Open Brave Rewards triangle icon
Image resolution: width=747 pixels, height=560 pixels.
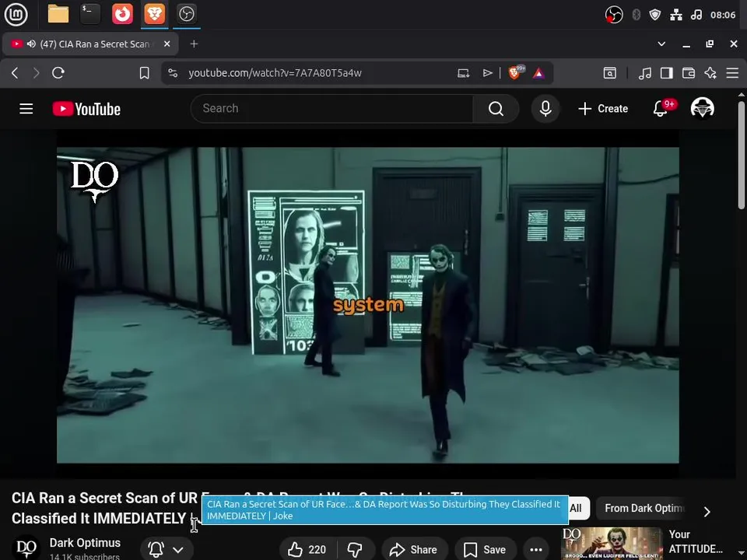pyautogui.click(x=538, y=73)
